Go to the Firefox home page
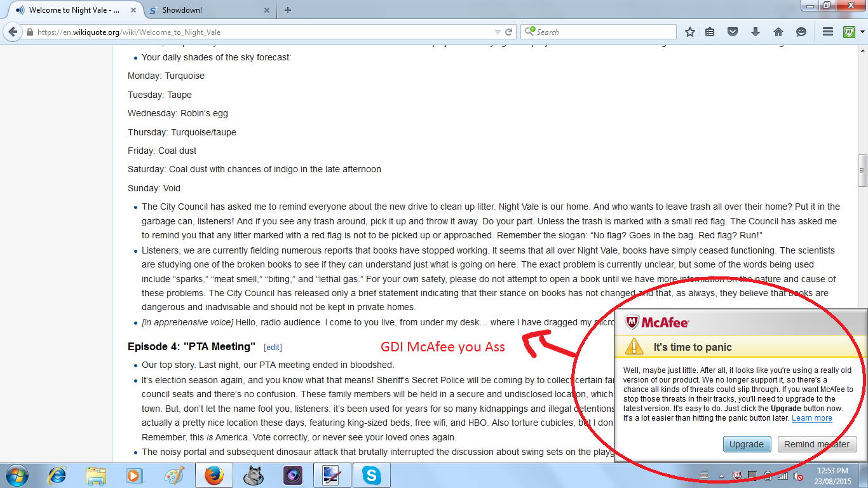This screenshot has height=488, width=868. click(x=778, y=32)
